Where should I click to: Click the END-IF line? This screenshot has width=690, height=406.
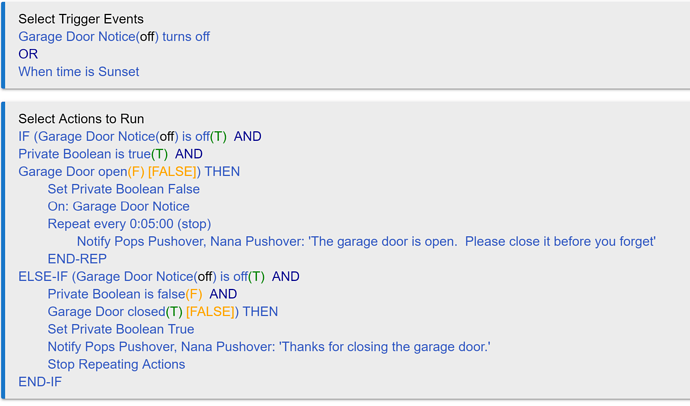40,381
